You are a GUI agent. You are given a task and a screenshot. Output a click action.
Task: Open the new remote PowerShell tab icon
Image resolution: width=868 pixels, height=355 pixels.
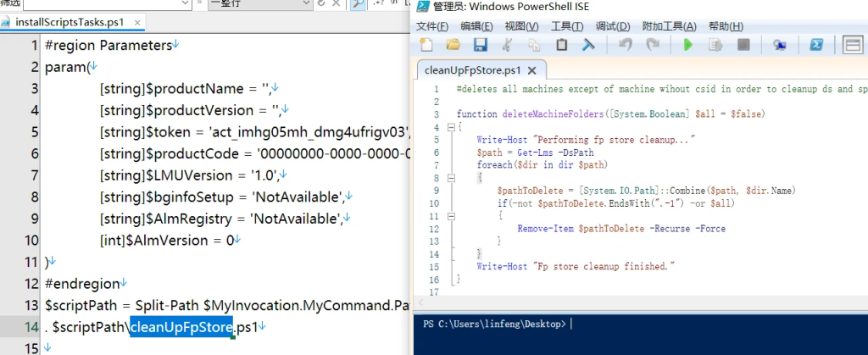(x=780, y=45)
